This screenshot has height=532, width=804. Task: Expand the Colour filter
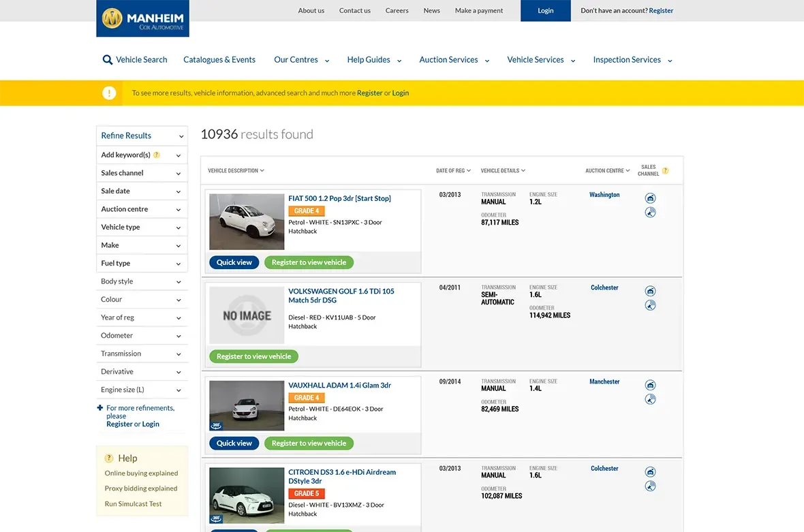(x=142, y=299)
